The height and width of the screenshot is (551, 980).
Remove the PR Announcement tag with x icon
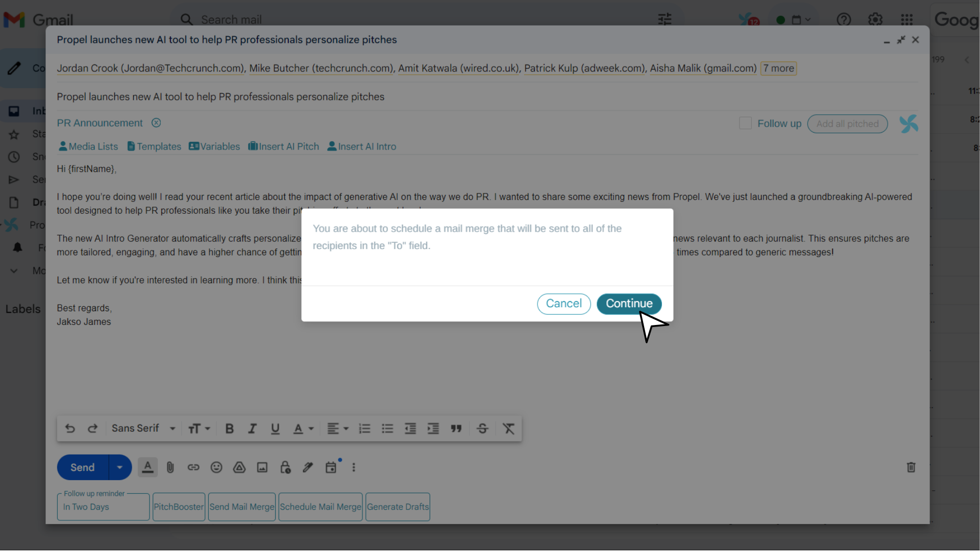[x=156, y=123]
